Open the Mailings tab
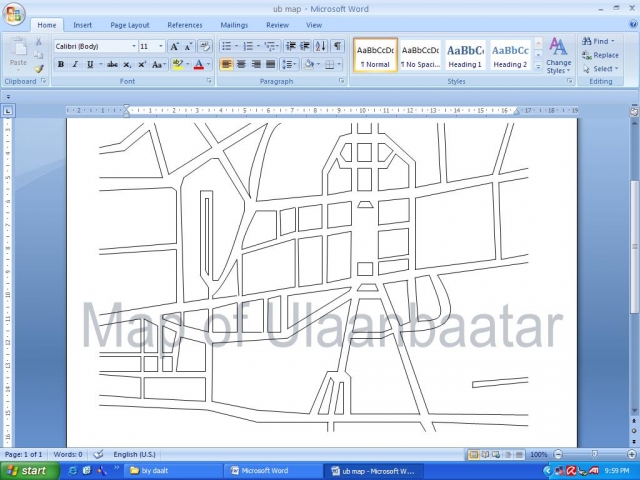 pos(234,25)
